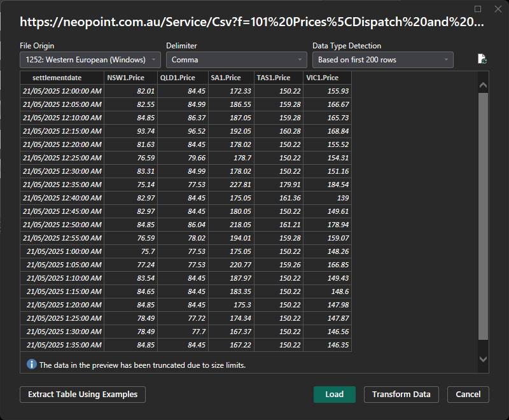This screenshot has width=509, height=420.
Task: Click the info icon beside truncation message
Action: (31, 365)
